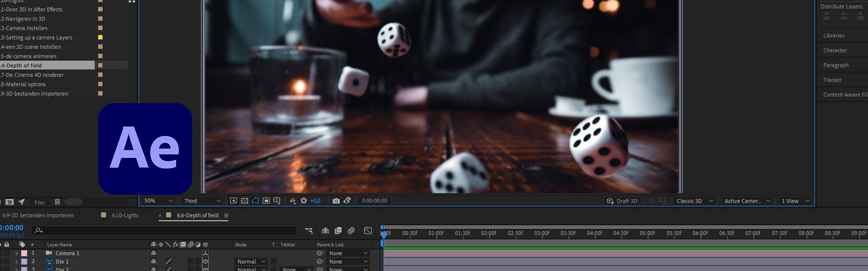Viewport: 868px width, 271px height.
Task: Click the Fast Previews icon
Action: click(x=233, y=201)
